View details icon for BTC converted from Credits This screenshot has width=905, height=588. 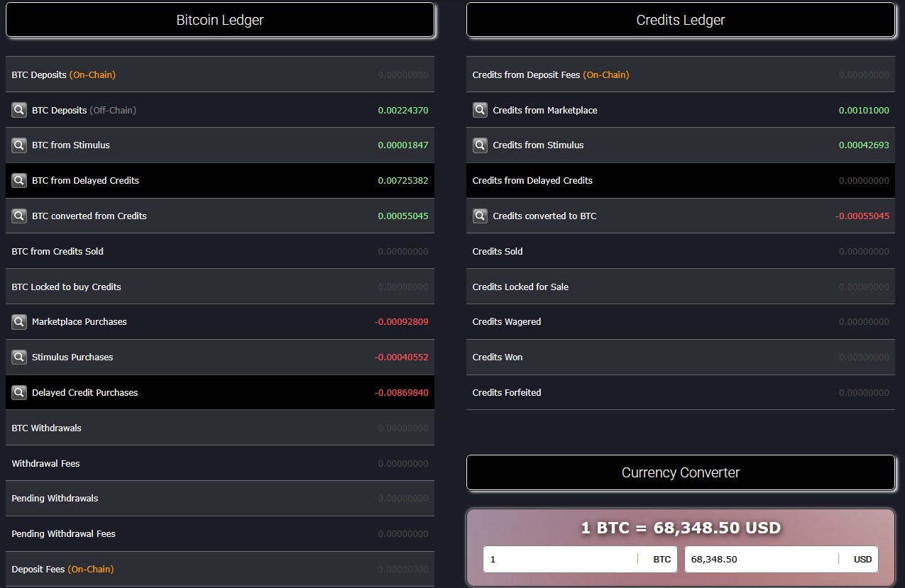click(19, 216)
